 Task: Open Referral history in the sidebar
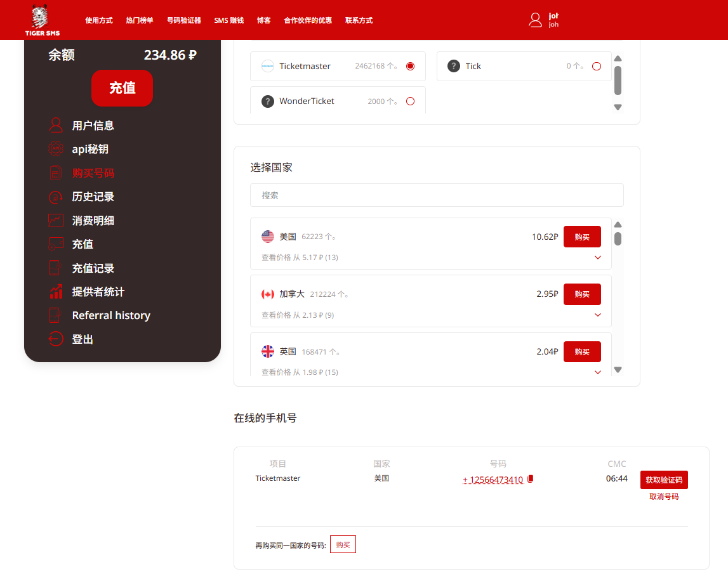pyautogui.click(x=111, y=316)
